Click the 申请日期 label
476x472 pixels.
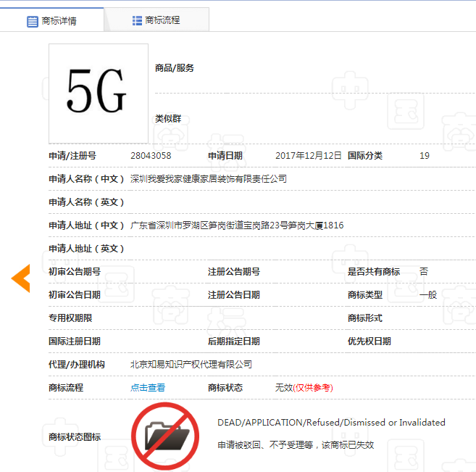[x=225, y=156]
